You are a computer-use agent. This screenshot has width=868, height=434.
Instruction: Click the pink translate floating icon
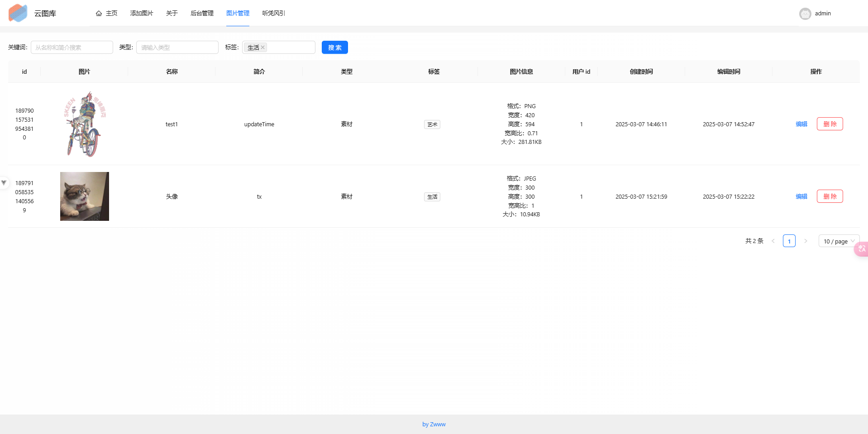(x=861, y=248)
